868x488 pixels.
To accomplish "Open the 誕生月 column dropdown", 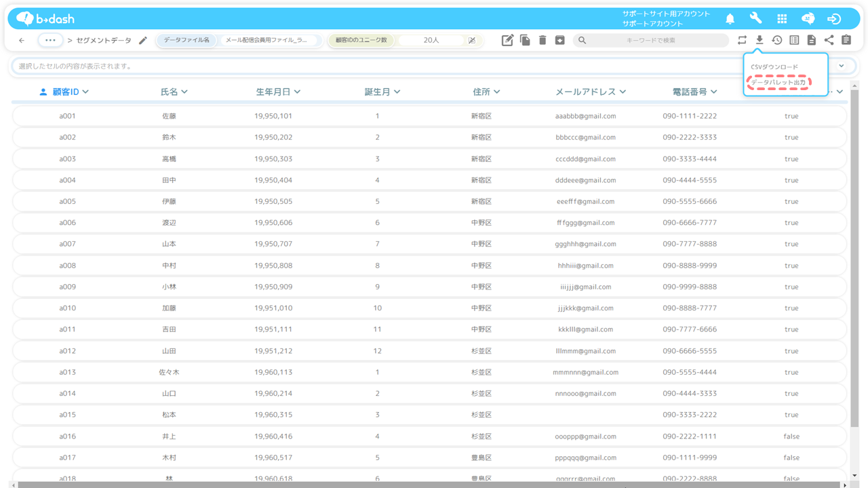I will click(x=397, y=91).
